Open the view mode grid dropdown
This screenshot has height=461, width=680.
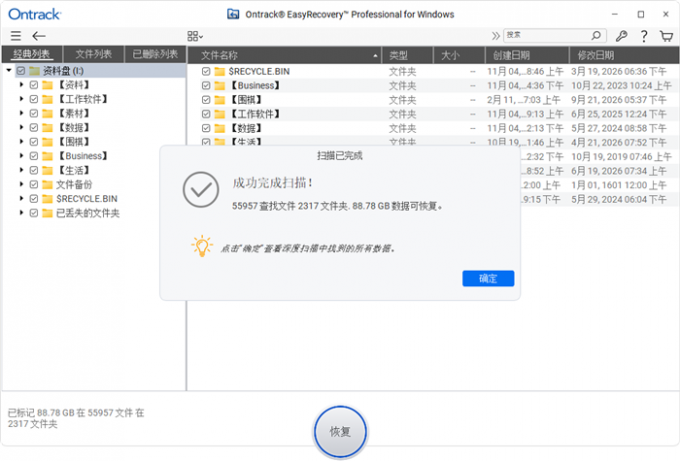coord(195,36)
